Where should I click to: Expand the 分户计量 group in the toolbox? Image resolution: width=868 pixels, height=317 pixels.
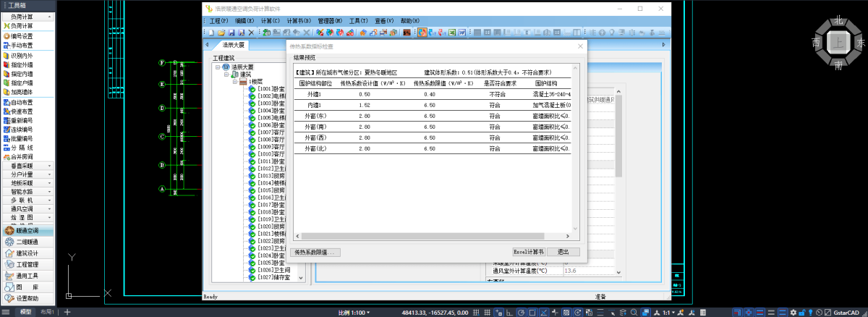[x=27, y=174]
